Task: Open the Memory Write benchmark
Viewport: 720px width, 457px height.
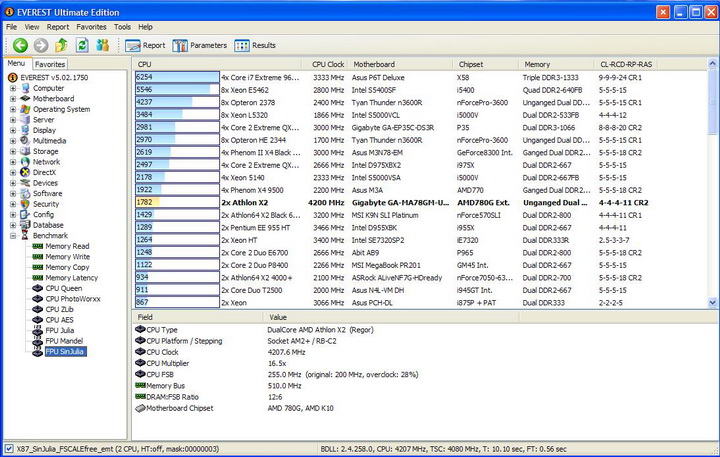Action: 68,257
